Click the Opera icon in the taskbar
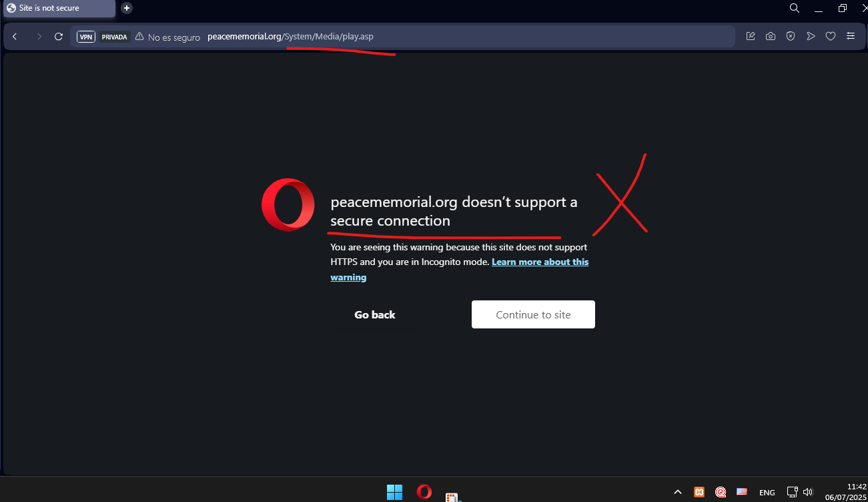The width and height of the screenshot is (868, 502). tap(424, 492)
